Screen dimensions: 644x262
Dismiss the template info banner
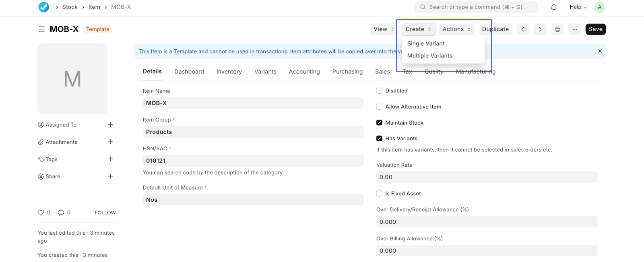pyautogui.click(x=600, y=51)
